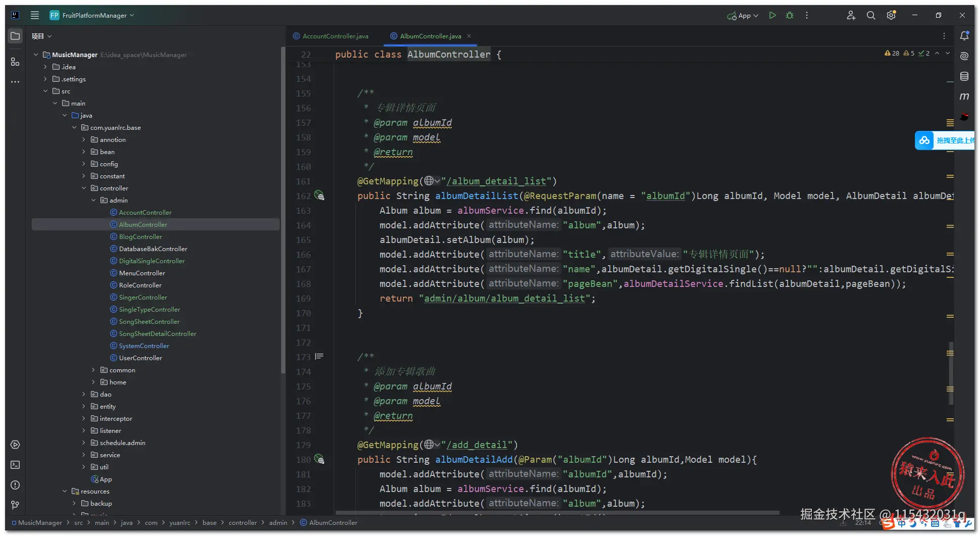Debug the App configuration
The width and height of the screenshot is (980, 536).
click(x=790, y=15)
